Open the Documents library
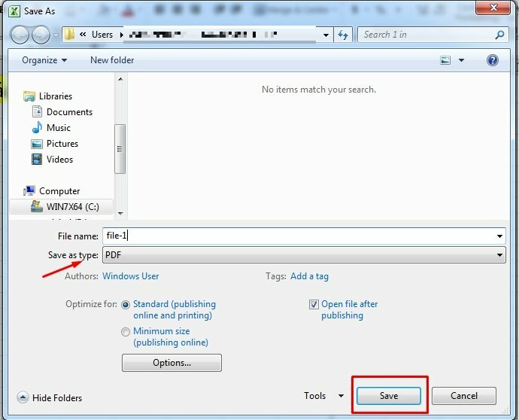Viewport: 519px width, 420px height. [69, 112]
